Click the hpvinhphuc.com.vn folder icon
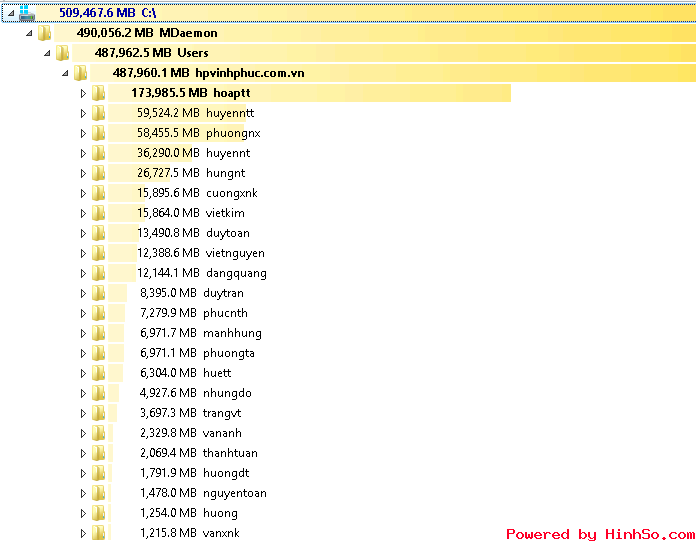Screen dimensions: 696x541 (80, 73)
